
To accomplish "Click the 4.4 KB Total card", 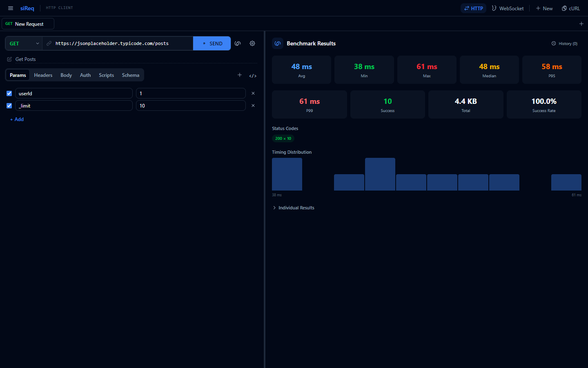I will pyautogui.click(x=466, y=105).
